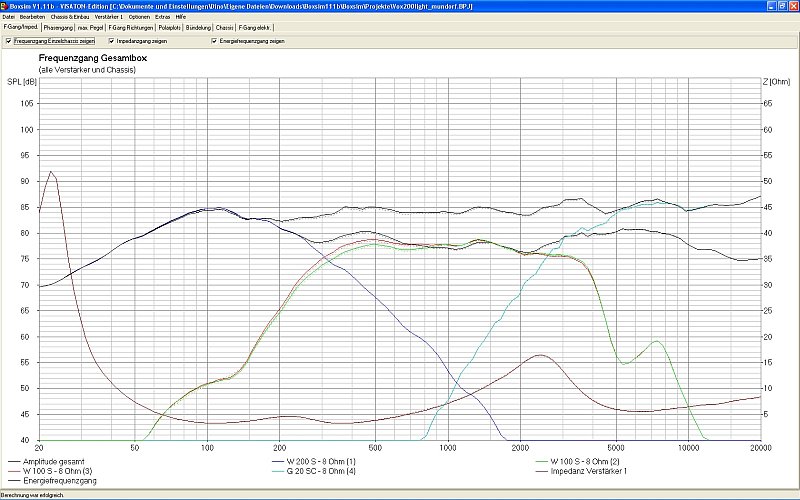Open the Verstärker 1 menu

(109, 17)
